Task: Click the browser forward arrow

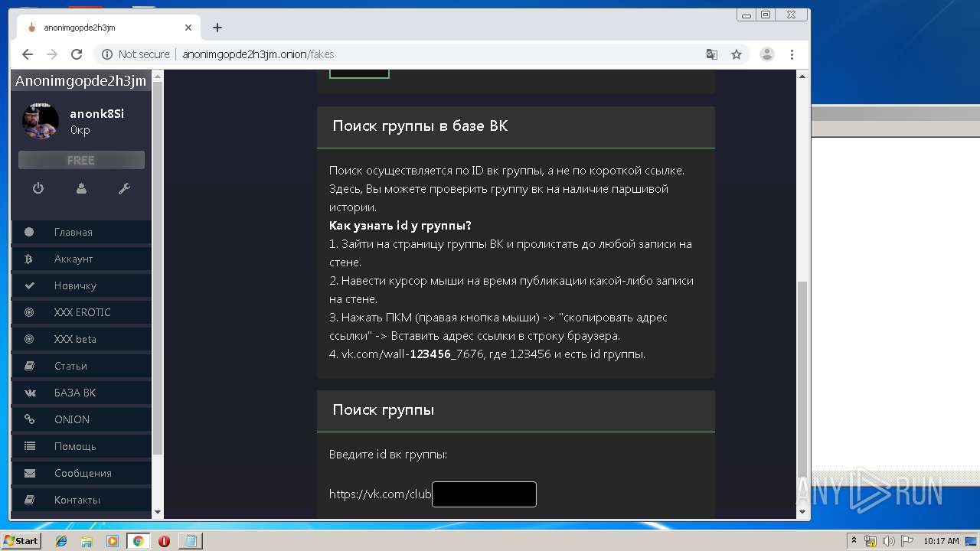Action: pos(52,54)
